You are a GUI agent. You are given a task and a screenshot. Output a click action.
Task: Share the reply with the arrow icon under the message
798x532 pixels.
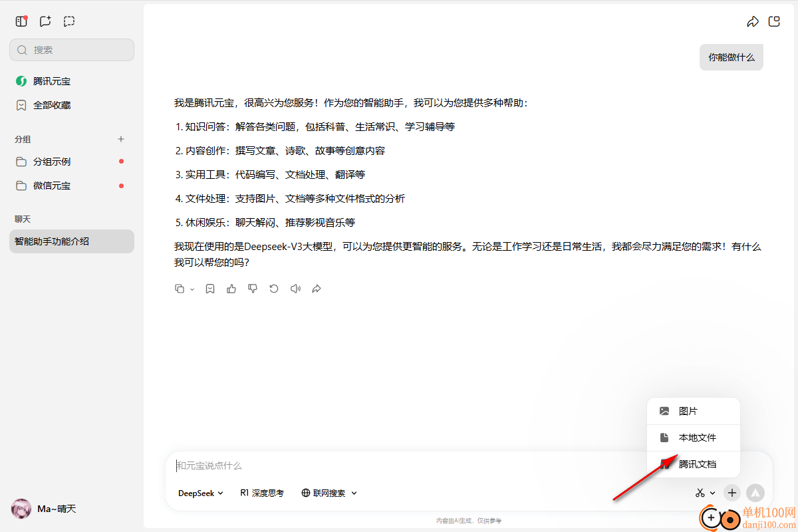click(x=317, y=289)
